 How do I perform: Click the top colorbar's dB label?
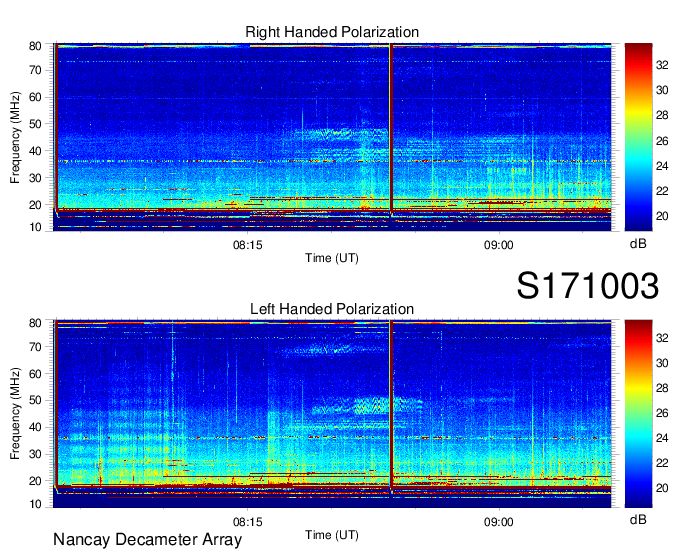[x=638, y=244]
